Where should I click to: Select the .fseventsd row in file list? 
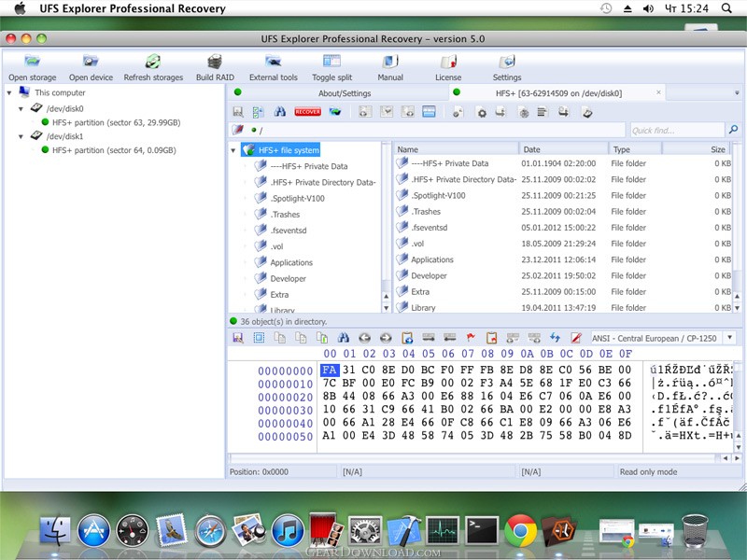[x=563, y=228]
